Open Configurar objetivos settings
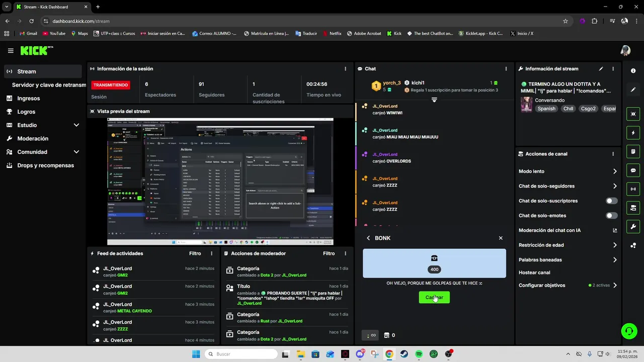The width and height of the screenshot is (644, 362). pos(568,285)
